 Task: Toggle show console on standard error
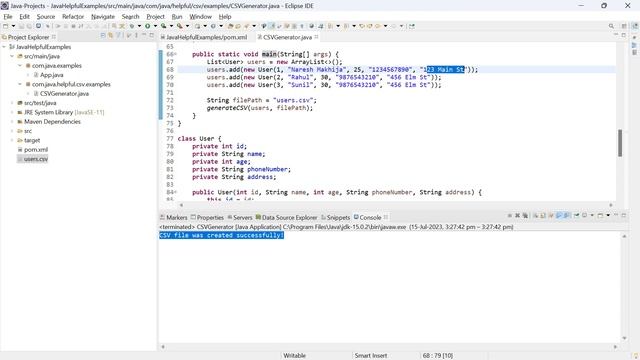pyautogui.click(x=567, y=216)
